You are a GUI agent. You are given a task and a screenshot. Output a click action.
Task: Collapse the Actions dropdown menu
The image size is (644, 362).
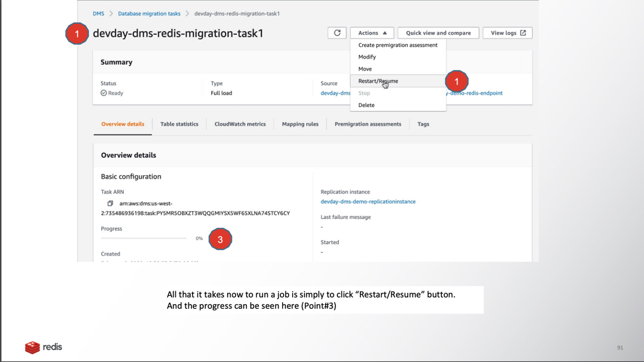(372, 33)
